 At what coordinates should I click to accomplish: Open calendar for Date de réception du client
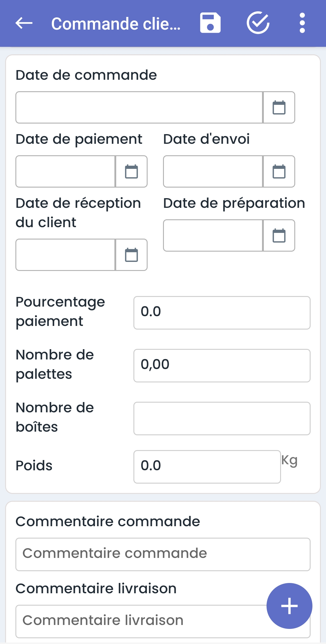pyautogui.click(x=131, y=255)
